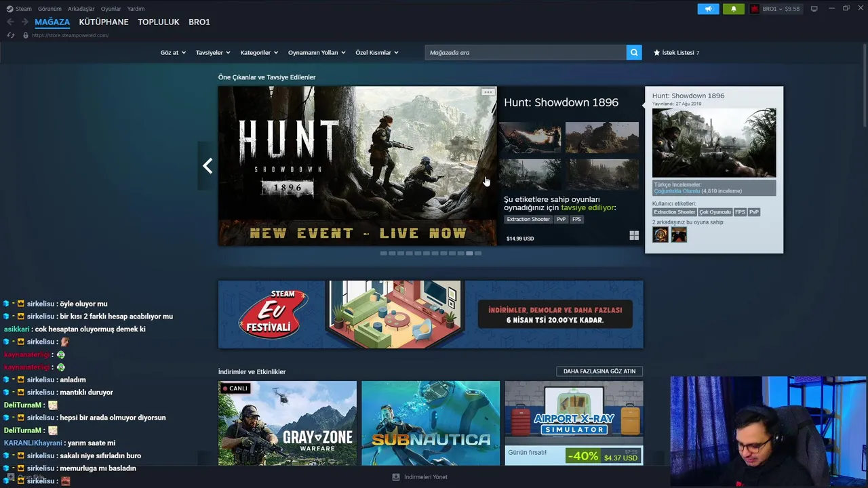Expand the Göz at dropdown
This screenshot has width=868, height=488.
click(x=173, y=52)
